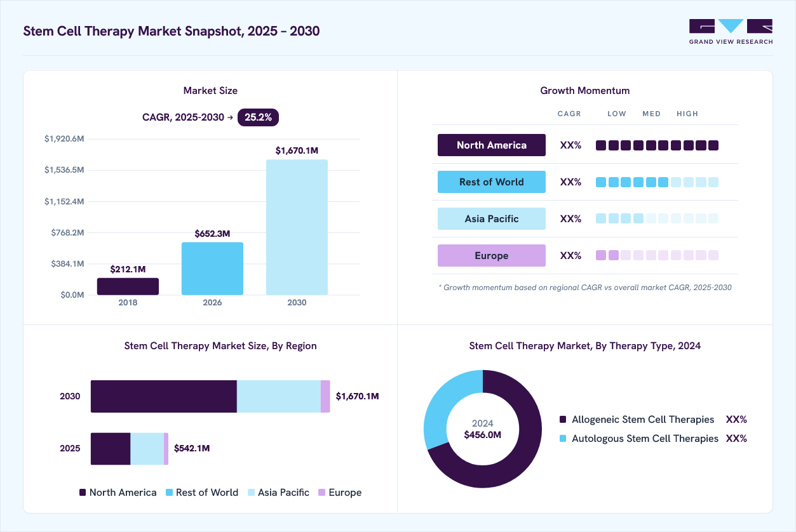This screenshot has height=532, width=796.
Task: Click the $1,920.6M y-axis label
Action: (64, 139)
